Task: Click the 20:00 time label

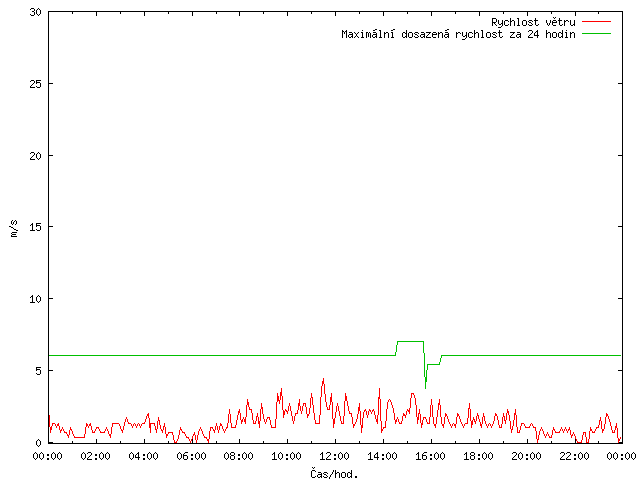Action: point(526,456)
